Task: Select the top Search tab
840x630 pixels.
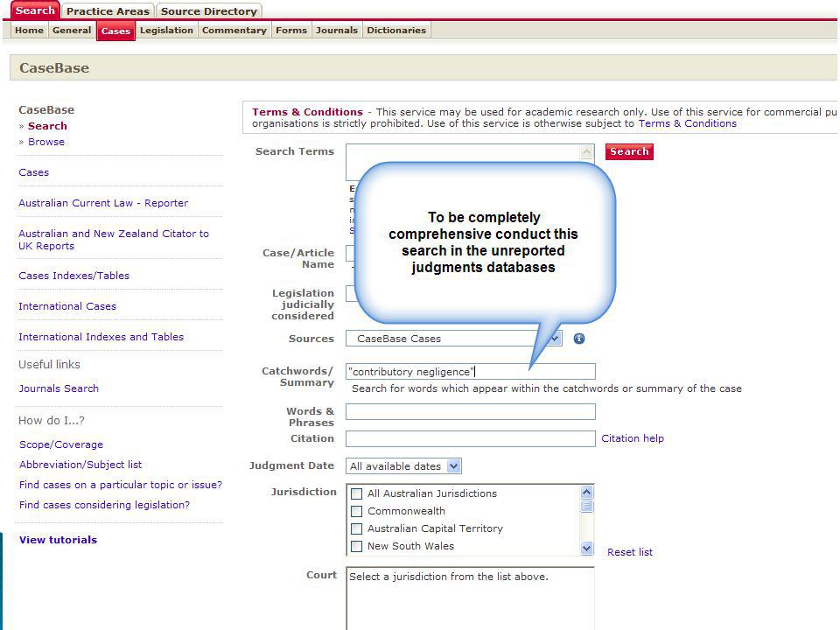Action: pyautogui.click(x=35, y=10)
